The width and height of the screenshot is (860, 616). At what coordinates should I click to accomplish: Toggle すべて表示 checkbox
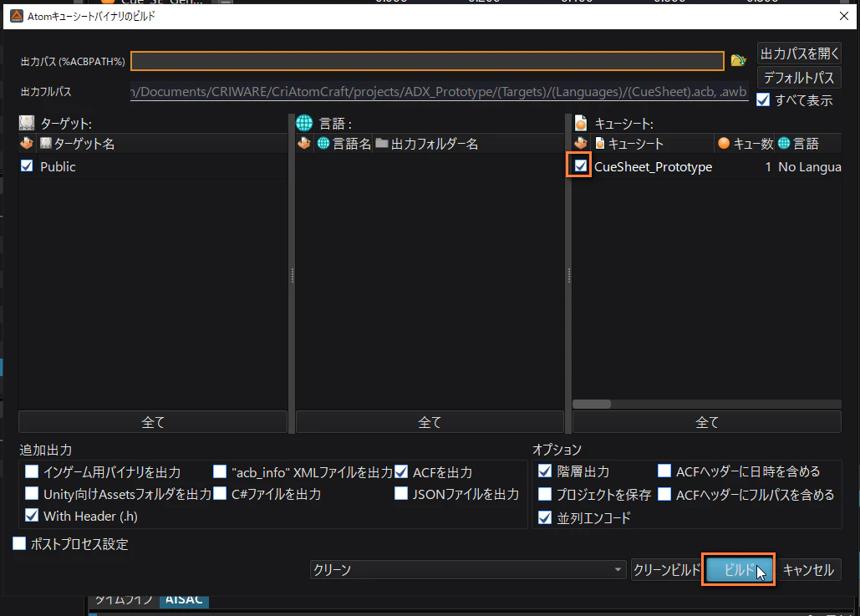[x=763, y=99]
